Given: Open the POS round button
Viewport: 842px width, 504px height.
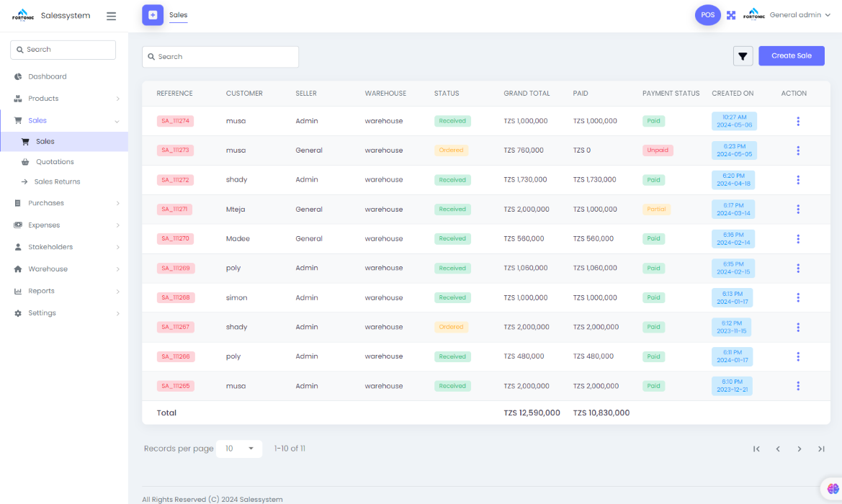Looking at the screenshot, I should (x=707, y=15).
